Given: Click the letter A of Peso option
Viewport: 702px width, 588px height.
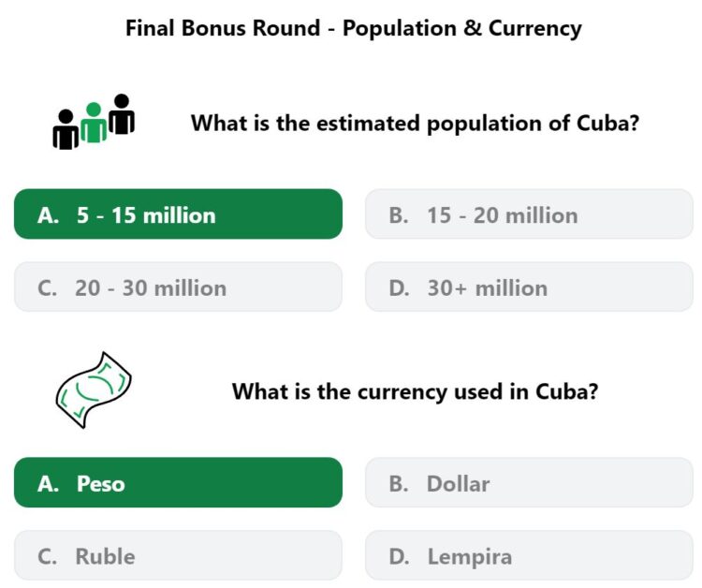Looking at the screenshot, I should 48,484.
